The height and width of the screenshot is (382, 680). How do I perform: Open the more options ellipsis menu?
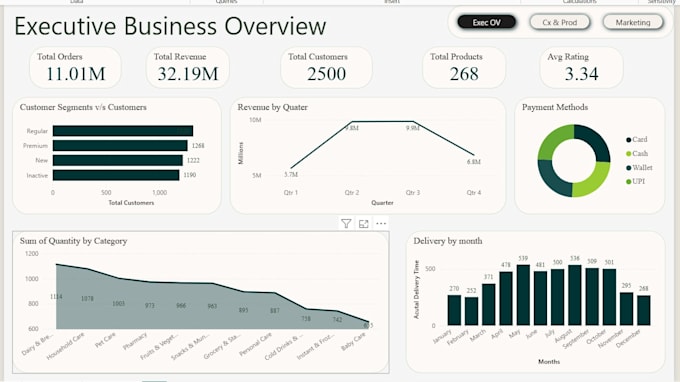pos(381,224)
